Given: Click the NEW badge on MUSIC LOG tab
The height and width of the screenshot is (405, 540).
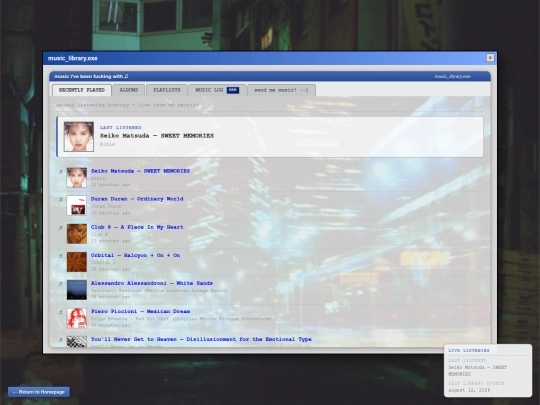Looking at the screenshot, I should (x=233, y=90).
